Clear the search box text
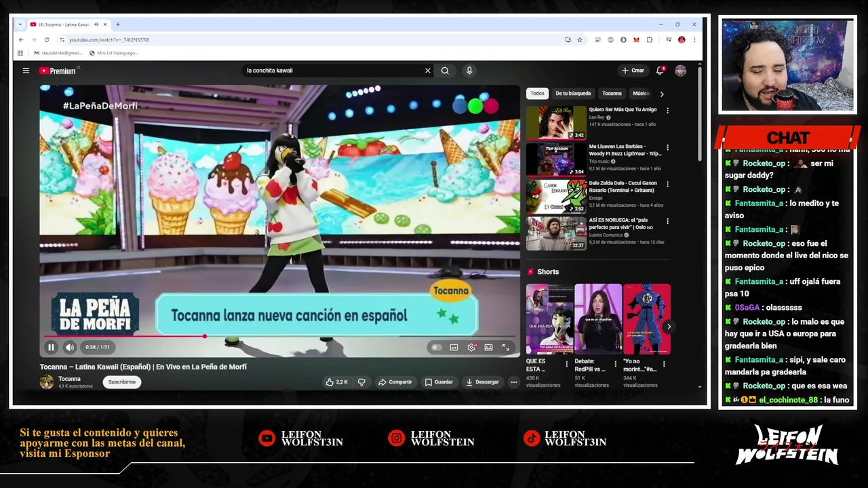The image size is (868, 488). (427, 70)
